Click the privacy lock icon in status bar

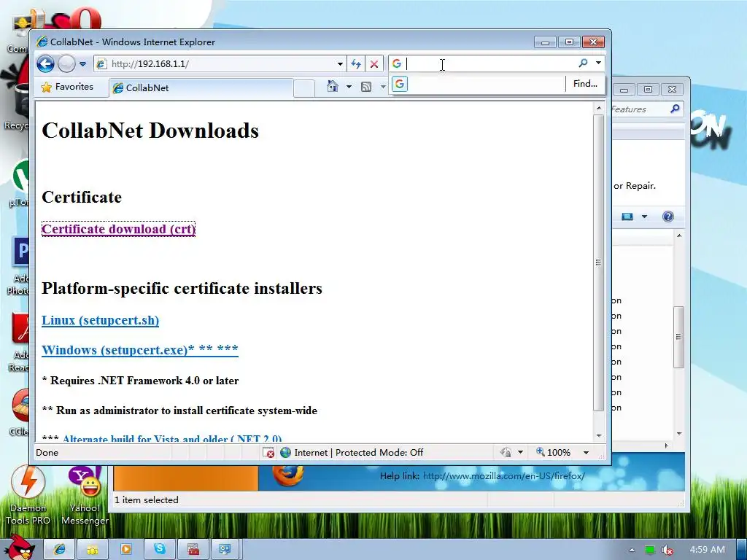pos(506,452)
